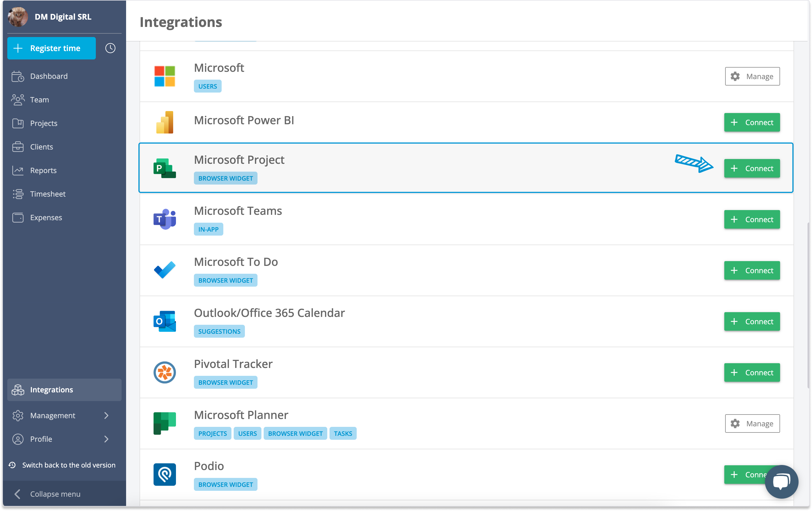Image resolution: width=812 pixels, height=511 pixels.
Task: Click the Microsoft logo icon
Action: point(164,76)
